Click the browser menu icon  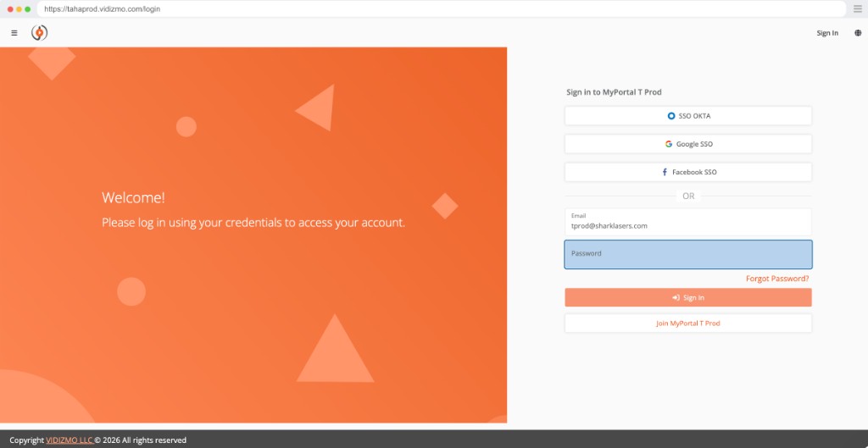pos(858,8)
